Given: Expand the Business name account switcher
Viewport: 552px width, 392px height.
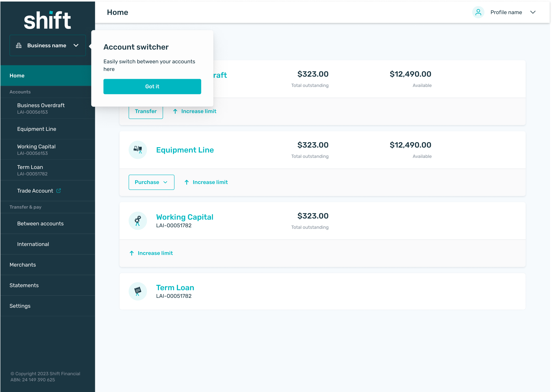Looking at the screenshot, I should click(76, 46).
